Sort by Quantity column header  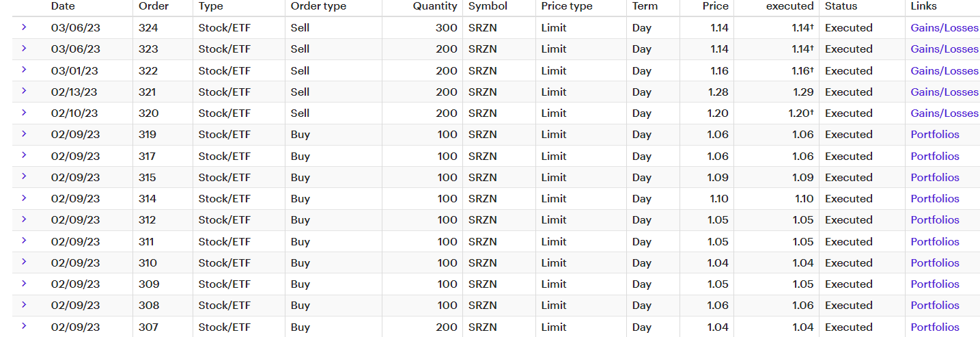[435, 6]
